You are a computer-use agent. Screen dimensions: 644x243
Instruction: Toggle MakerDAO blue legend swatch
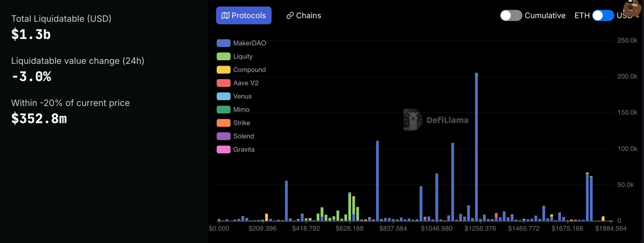[x=223, y=43]
